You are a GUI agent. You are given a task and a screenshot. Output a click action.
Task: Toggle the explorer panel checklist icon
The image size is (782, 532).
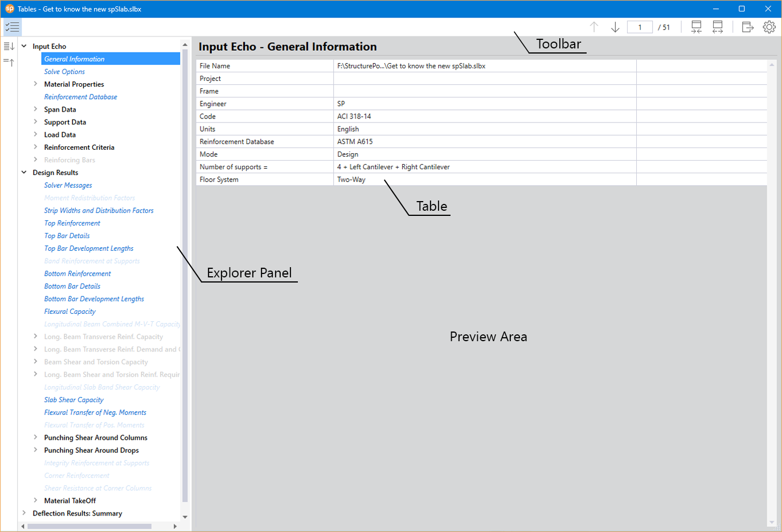pyautogui.click(x=12, y=27)
